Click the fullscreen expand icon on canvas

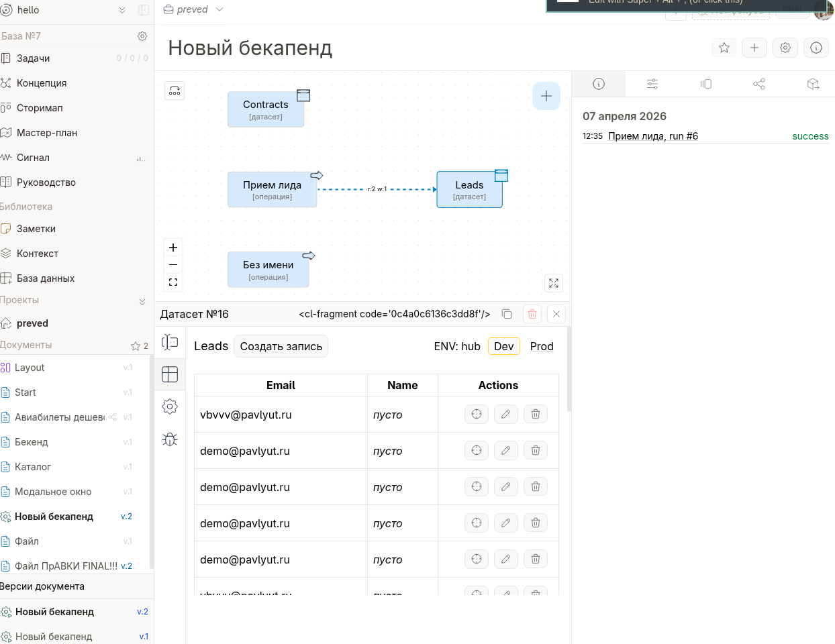click(554, 283)
